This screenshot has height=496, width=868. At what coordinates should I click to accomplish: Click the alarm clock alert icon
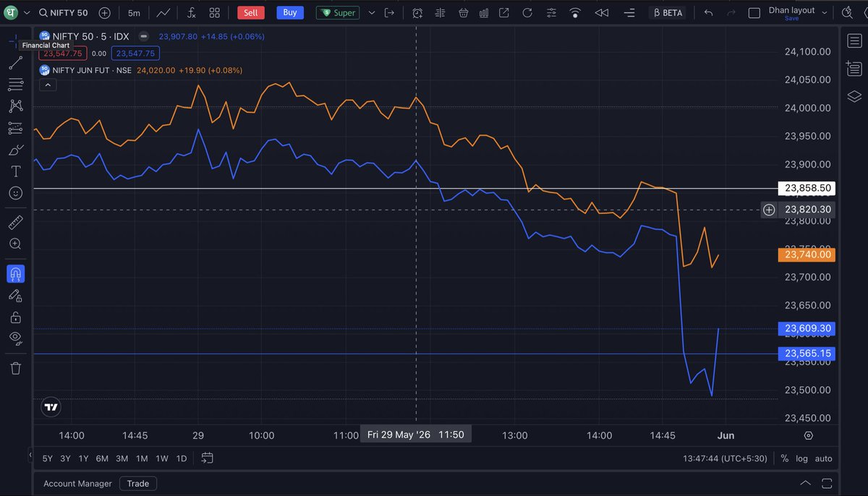417,12
